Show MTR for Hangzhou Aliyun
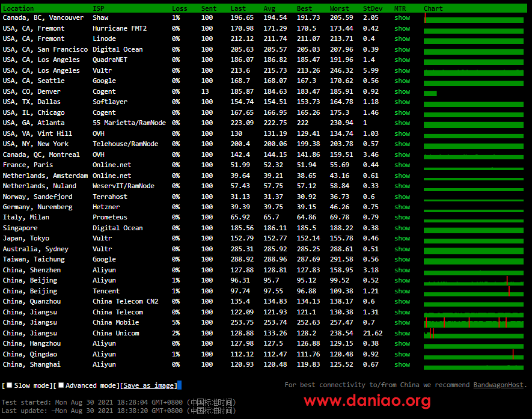The height and width of the screenshot is (419, 532). [x=402, y=343]
